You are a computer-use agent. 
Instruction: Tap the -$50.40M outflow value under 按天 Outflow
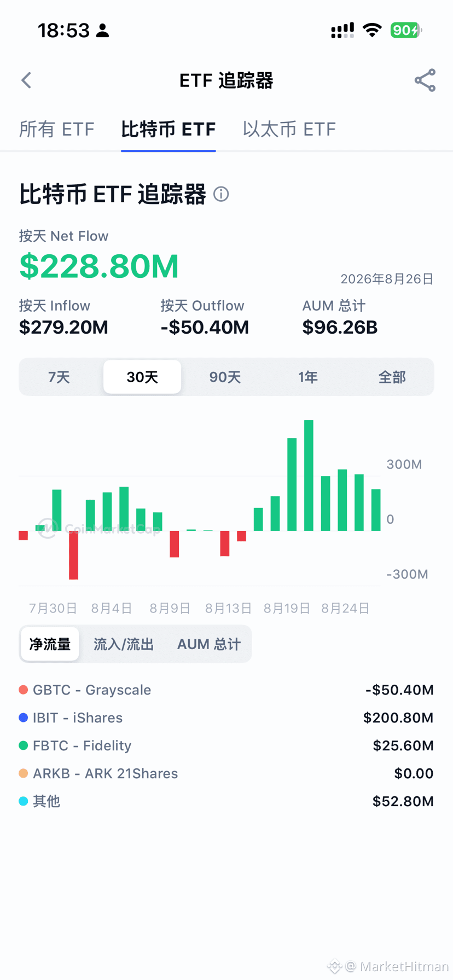point(205,327)
